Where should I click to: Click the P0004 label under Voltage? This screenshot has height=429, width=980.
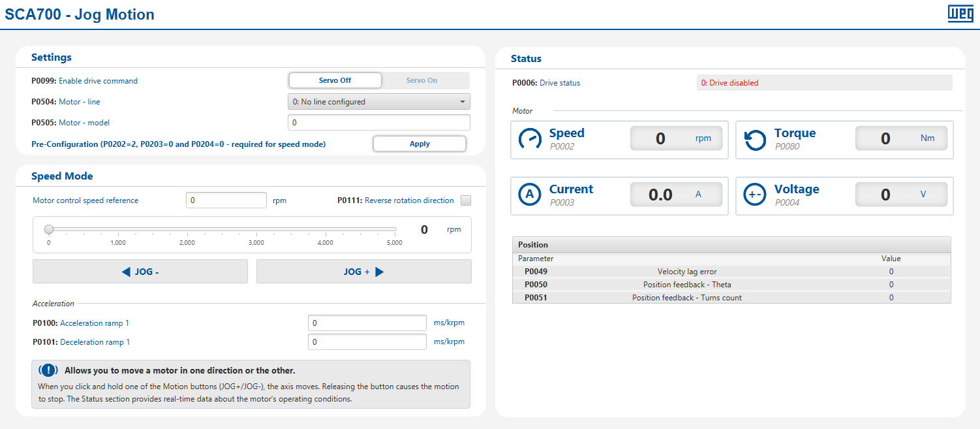point(787,203)
